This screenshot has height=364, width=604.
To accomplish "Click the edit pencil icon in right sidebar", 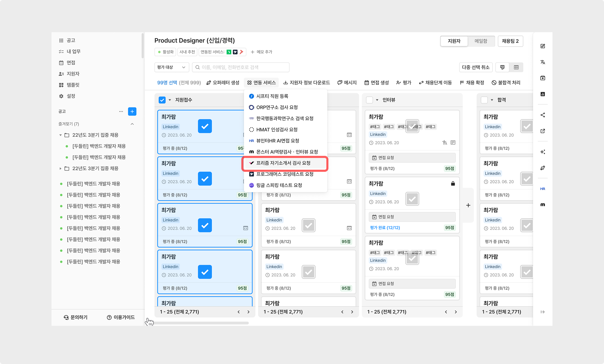I will (543, 46).
